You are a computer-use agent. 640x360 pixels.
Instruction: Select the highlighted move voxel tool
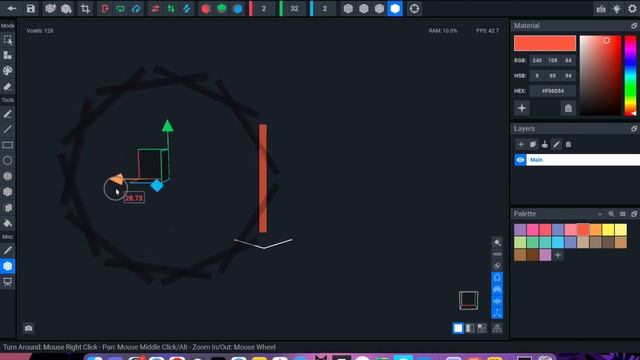[x=7, y=266]
